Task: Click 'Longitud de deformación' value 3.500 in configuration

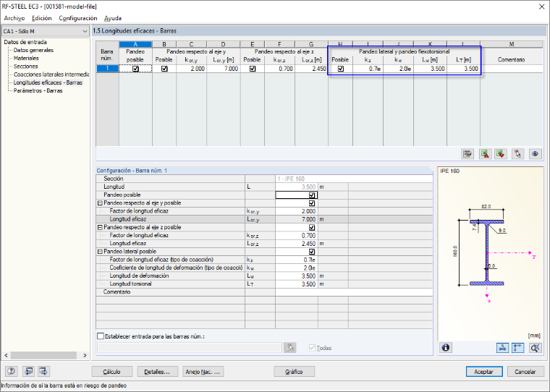Action: tap(297, 276)
